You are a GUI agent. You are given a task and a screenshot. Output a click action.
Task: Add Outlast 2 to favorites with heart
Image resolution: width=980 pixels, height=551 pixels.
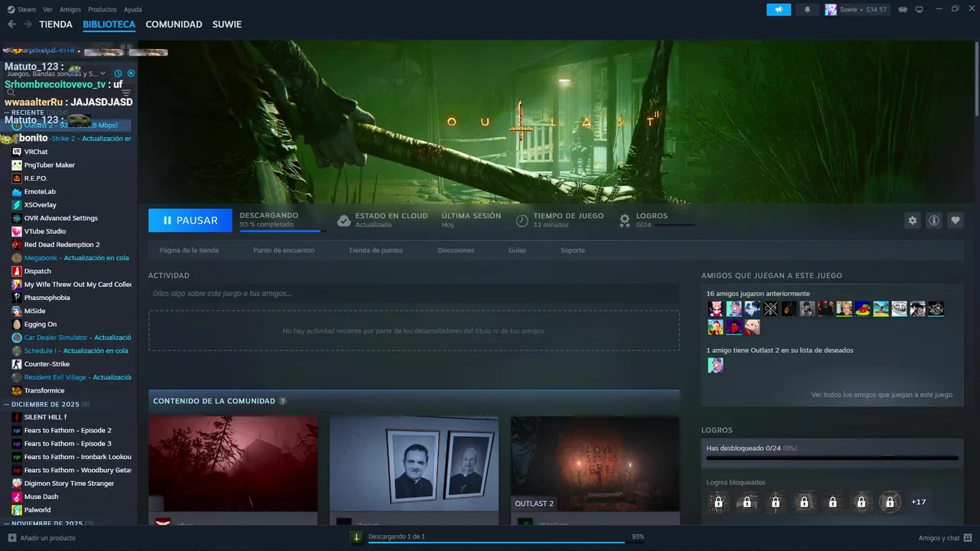click(955, 220)
